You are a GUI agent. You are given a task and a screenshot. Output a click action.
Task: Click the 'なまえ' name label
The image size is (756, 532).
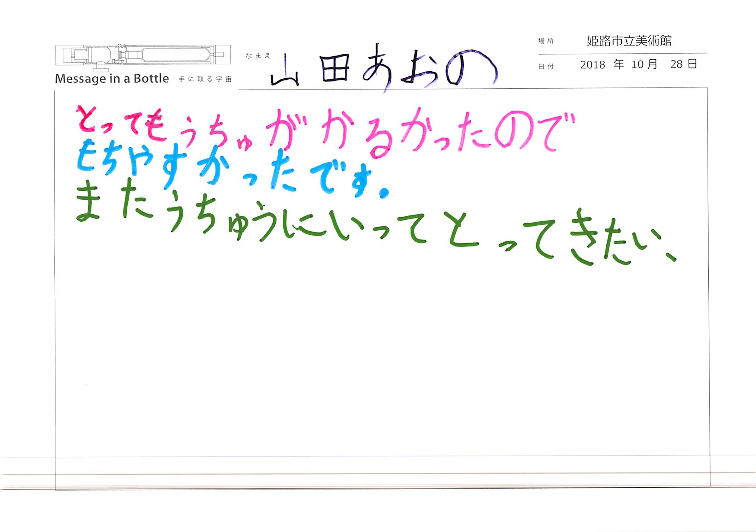(258, 56)
